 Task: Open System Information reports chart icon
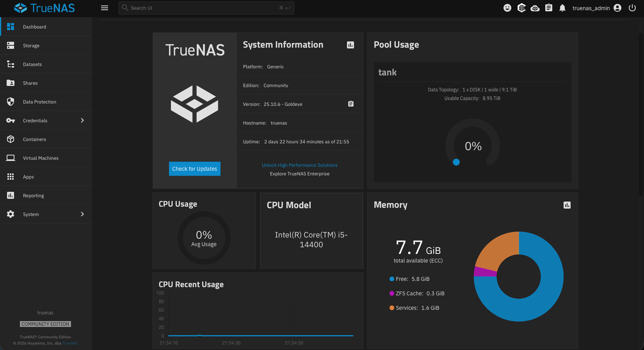(x=350, y=45)
